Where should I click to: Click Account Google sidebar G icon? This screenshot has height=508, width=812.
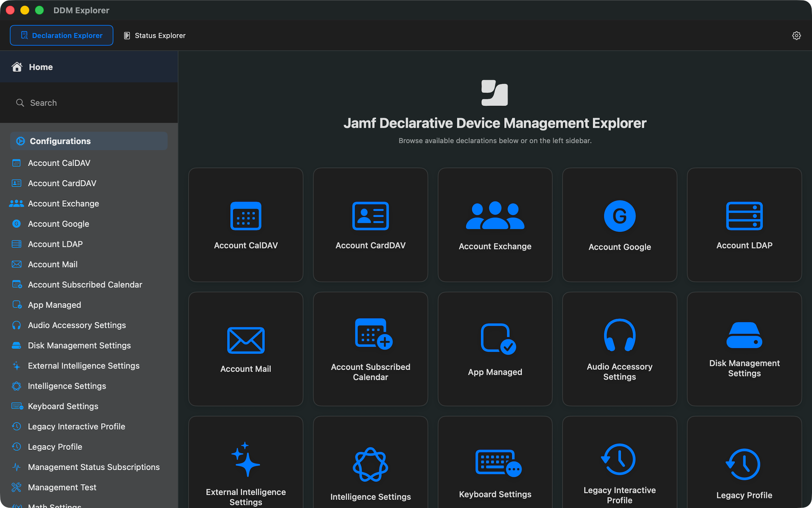(16, 224)
